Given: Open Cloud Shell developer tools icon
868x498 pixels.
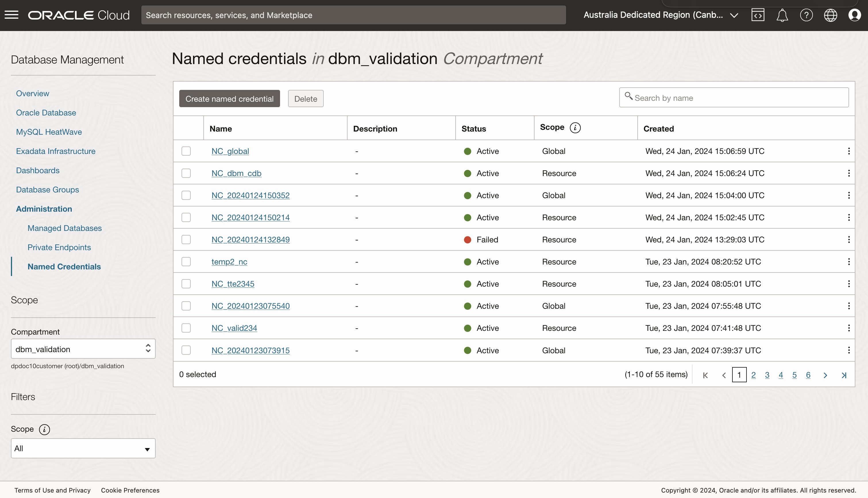Looking at the screenshot, I should click(757, 15).
